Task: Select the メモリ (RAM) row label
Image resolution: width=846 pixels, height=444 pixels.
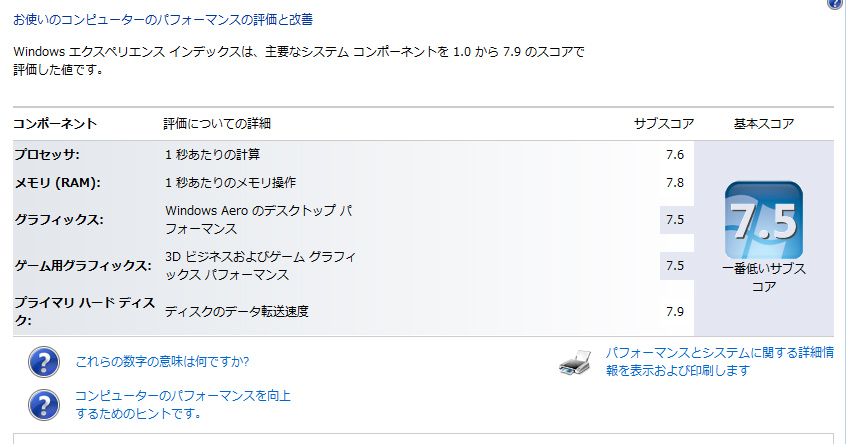Action: (x=57, y=183)
